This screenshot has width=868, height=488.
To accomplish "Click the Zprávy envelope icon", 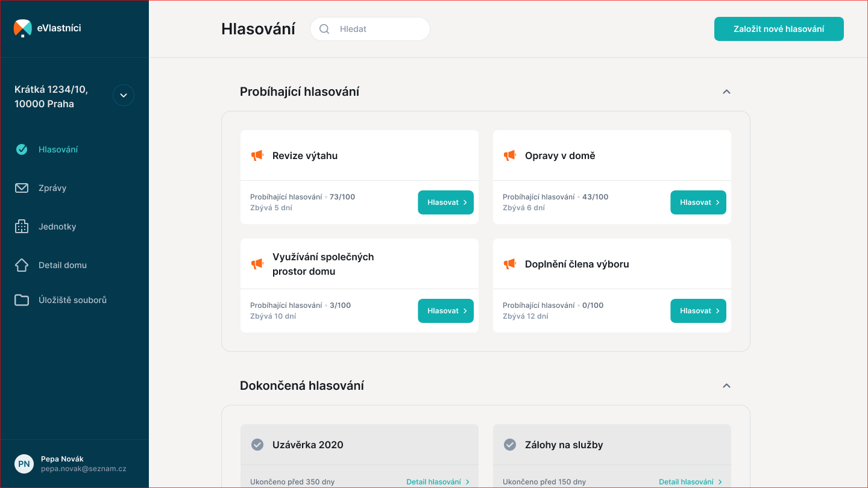I will (22, 188).
